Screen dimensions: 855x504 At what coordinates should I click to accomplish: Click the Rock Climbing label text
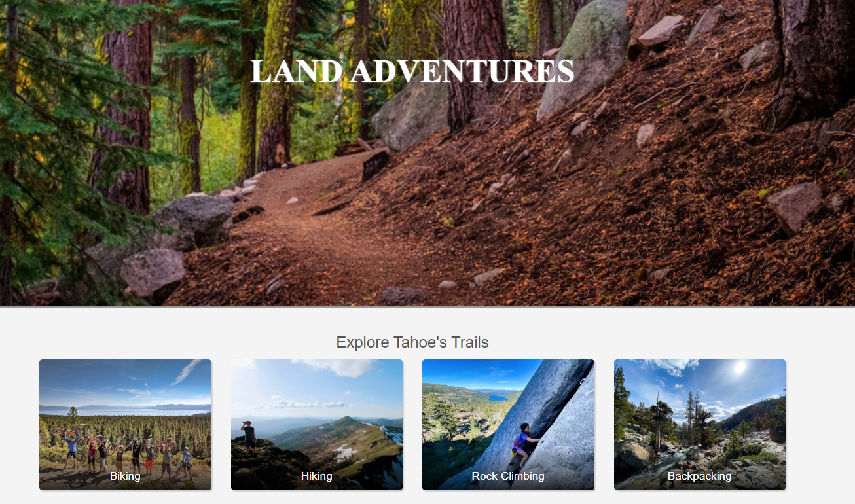click(x=508, y=476)
